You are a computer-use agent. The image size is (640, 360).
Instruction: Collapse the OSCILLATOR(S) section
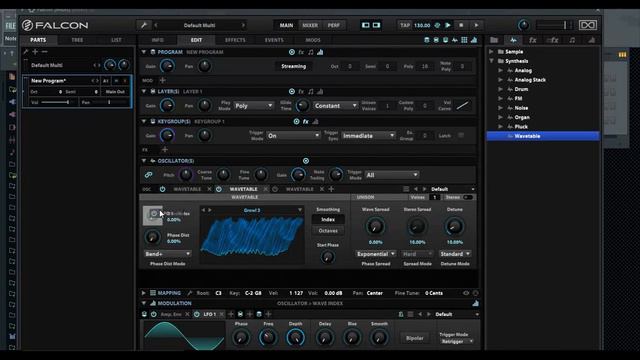click(144, 161)
